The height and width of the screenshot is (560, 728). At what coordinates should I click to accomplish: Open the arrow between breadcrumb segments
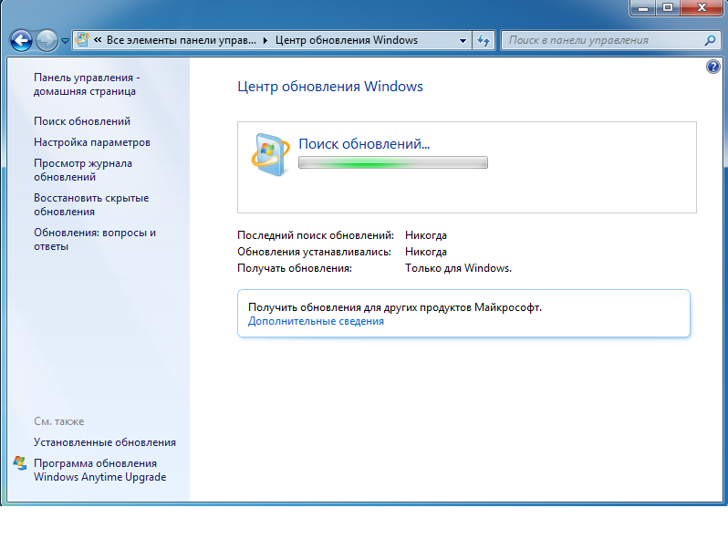265,40
